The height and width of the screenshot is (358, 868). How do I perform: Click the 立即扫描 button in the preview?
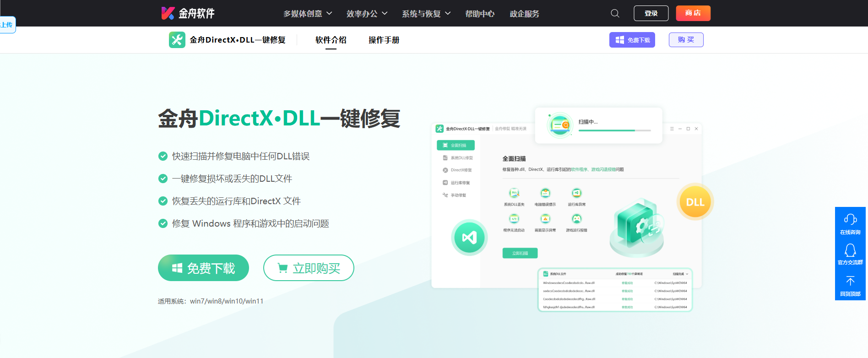coord(520,253)
